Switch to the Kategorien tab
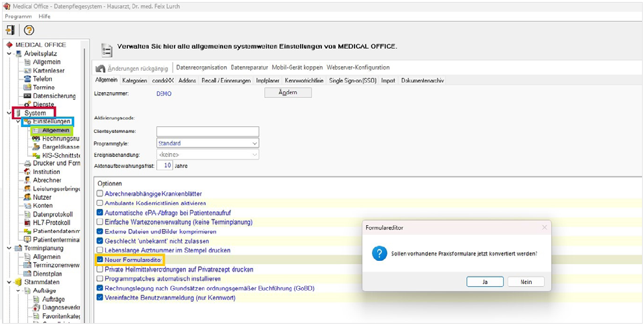 pyautogui.click(x=135, y=81)
